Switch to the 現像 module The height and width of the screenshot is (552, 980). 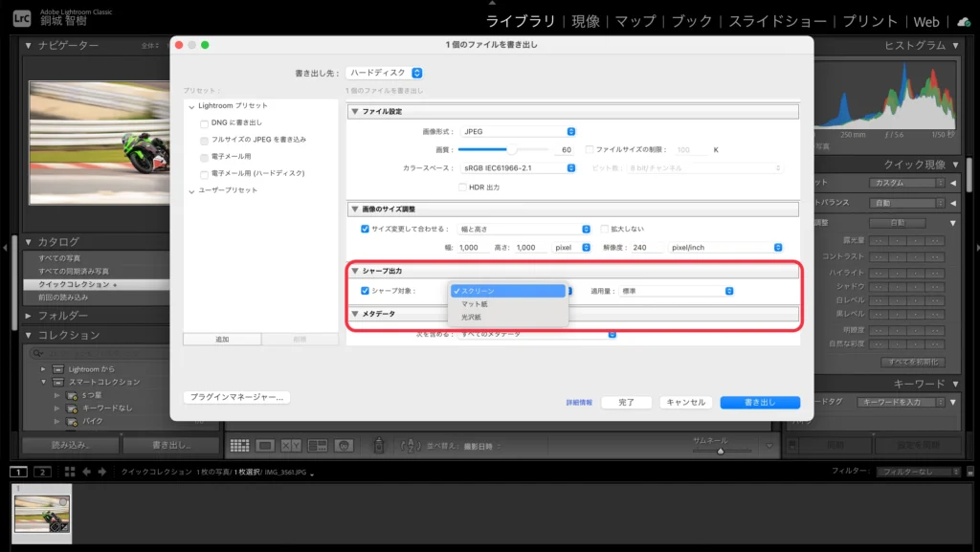tap(586, 21)
